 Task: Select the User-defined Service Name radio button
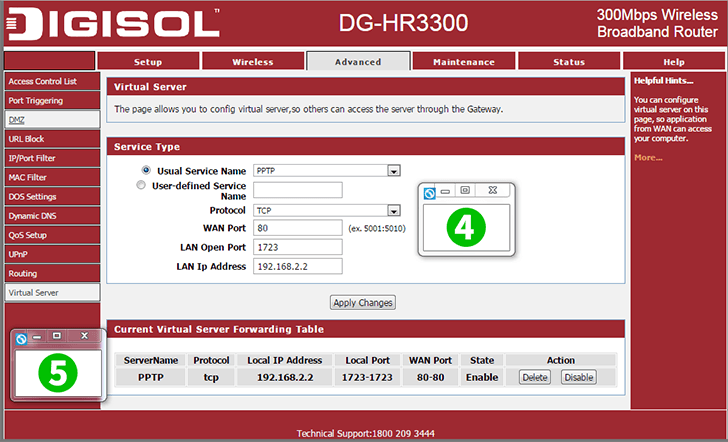tap(141, 185)
